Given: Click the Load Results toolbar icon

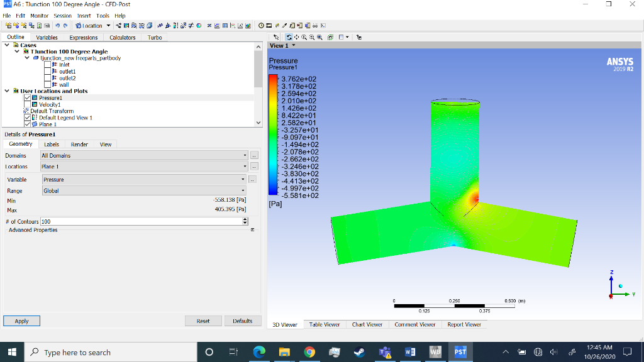Looking at the screenshot, I should tap(8, 25).
